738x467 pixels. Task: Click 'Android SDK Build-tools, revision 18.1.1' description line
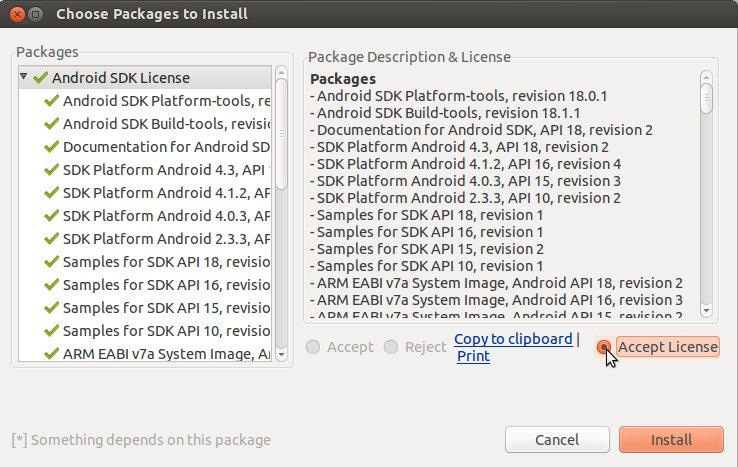coord(445,113)
